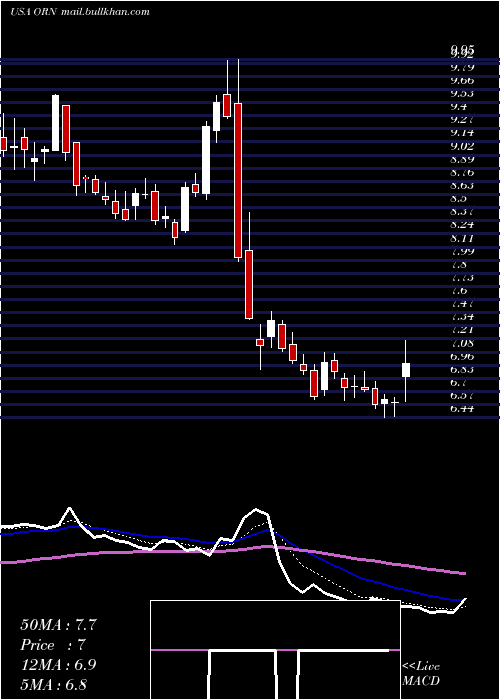Select the 8.76 axis value
This screenshot has width=500, height=700.
pyautogui.click(x=462, y=172)
